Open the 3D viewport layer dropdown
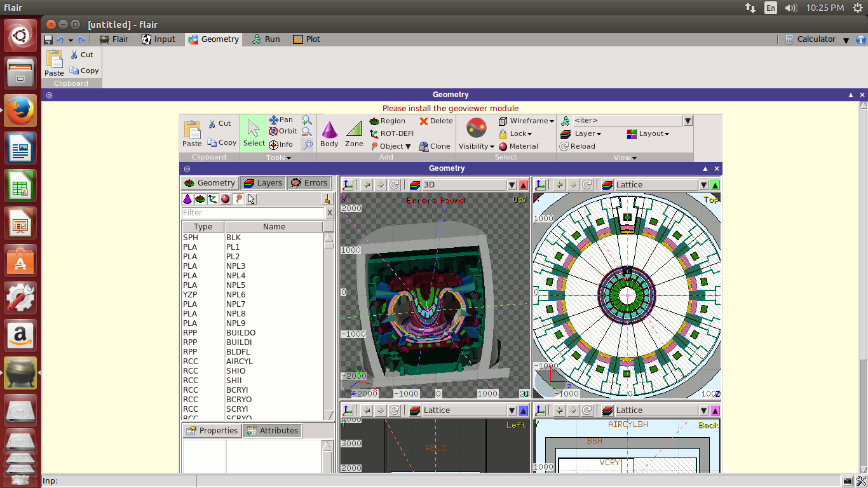Screen dimensions: 868x488 click(512, 185)
